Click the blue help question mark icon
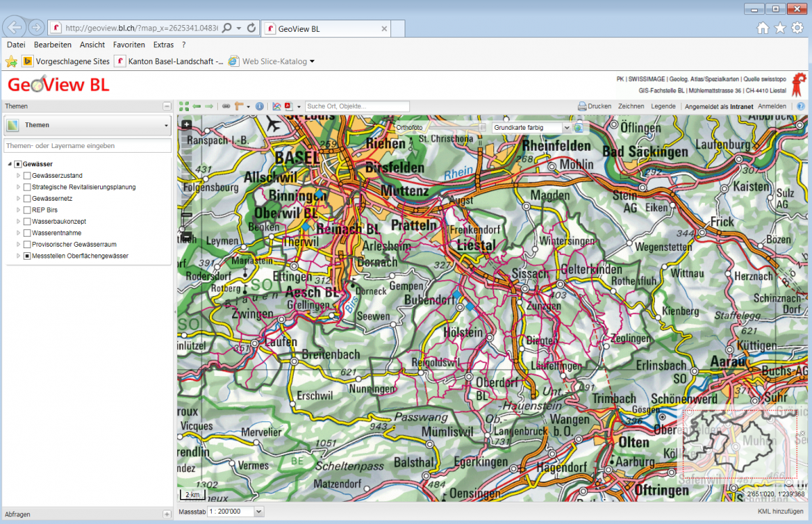 pos(800,106)
